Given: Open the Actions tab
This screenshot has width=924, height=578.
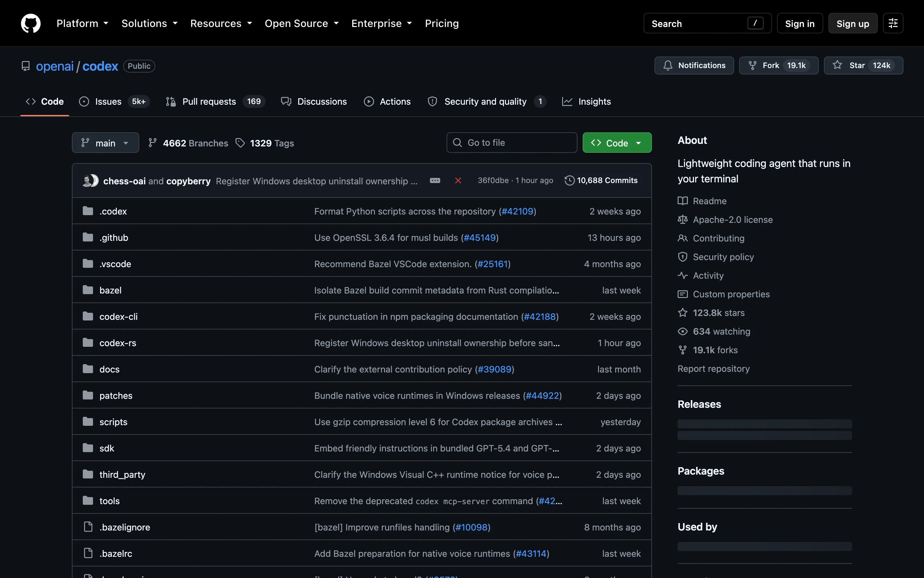Looking at the screenshot, I should click(387, 101).
